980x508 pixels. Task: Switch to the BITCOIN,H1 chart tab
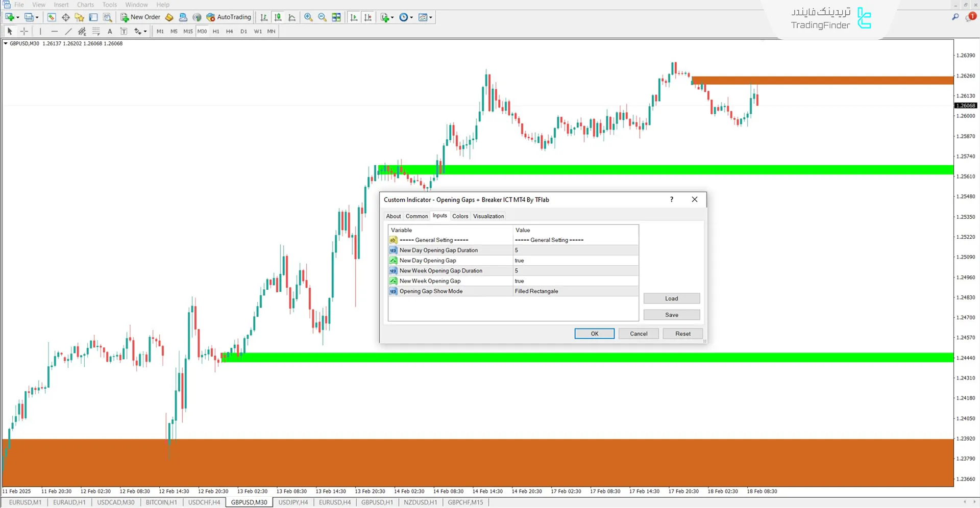coord(161,502)
